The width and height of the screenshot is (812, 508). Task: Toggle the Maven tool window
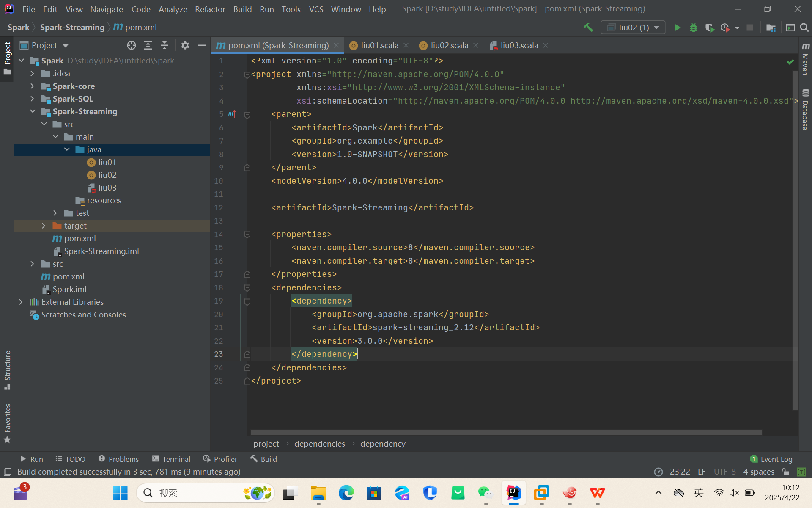coord(805,59)
